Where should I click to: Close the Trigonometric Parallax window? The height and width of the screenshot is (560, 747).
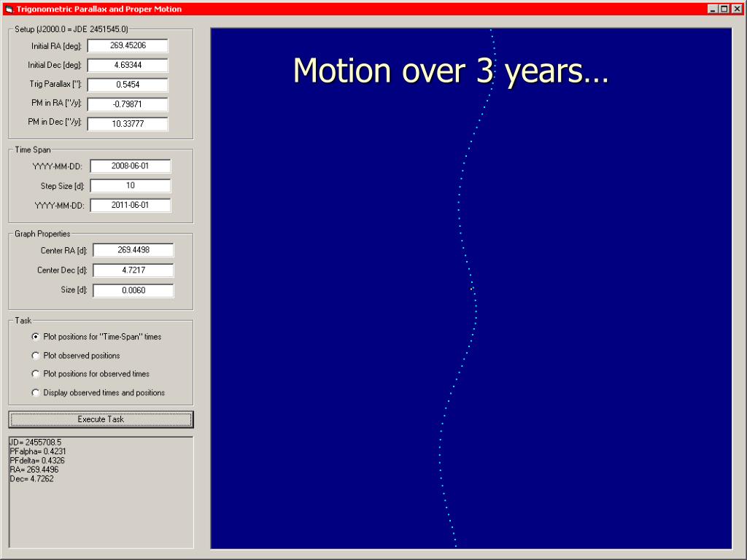click(737, 9)
